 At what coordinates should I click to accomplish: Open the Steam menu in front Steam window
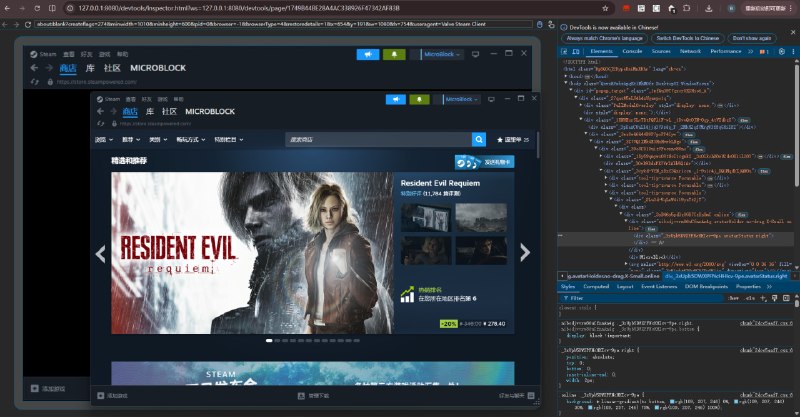click(109, 99)
